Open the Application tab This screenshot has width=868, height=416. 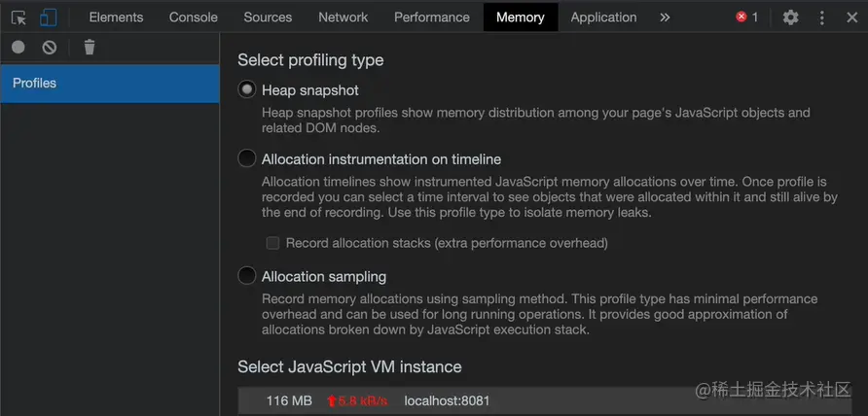click(603, 17)
